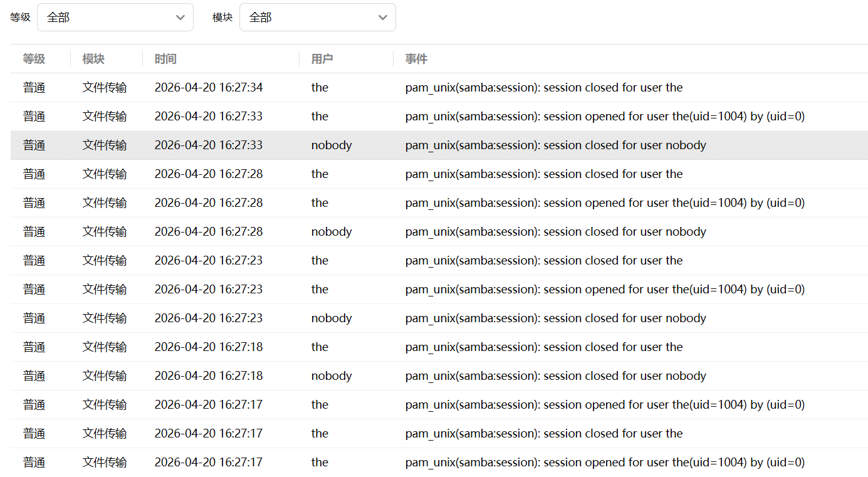Click the 16:27:18 session closed for the event
The image size is (868, 477).
543,347
